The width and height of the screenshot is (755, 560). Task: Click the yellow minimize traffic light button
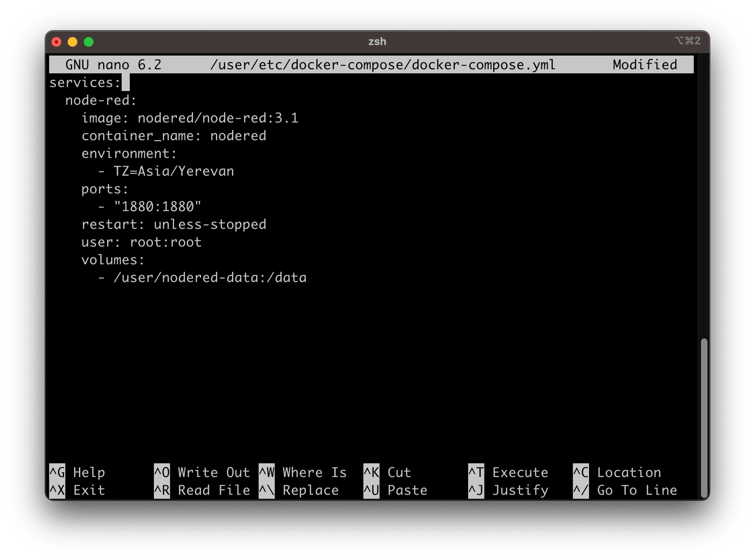pyautogui.click(x=72, y=42)
